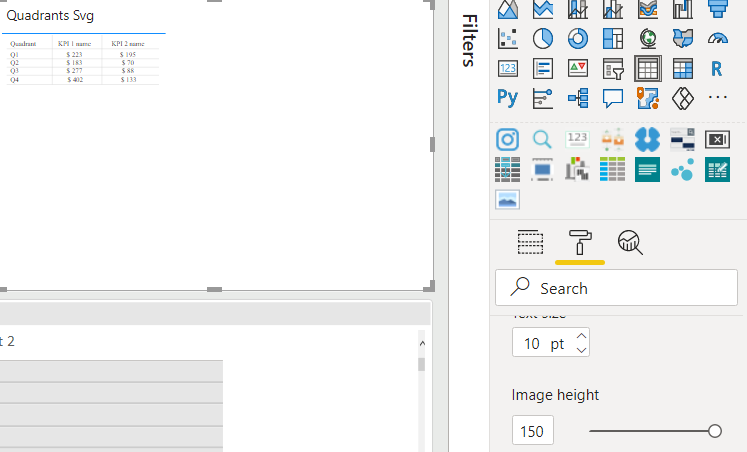Open Get more visuals ellipsis
This screenshot has height=452, width=747.
pos(718,97)
